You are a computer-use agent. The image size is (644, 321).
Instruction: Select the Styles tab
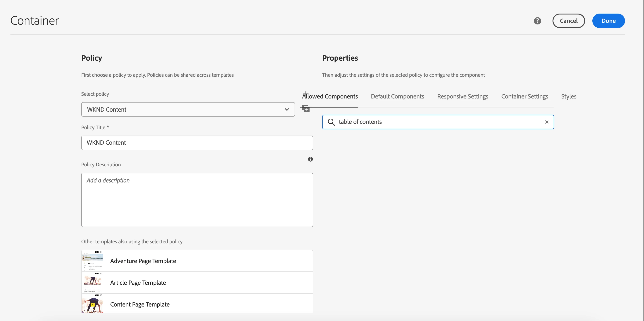(x=569, y=96)
